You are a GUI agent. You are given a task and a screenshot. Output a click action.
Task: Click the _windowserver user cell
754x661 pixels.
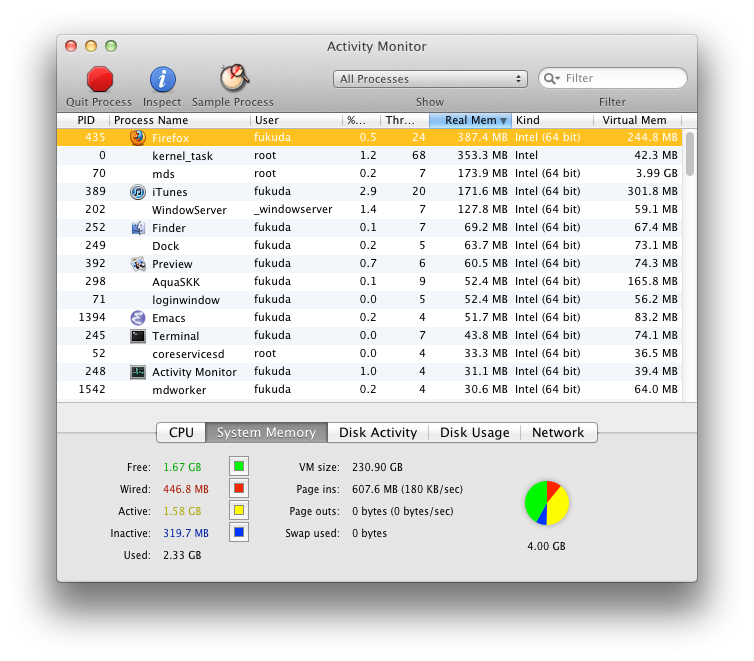(293, 210)
